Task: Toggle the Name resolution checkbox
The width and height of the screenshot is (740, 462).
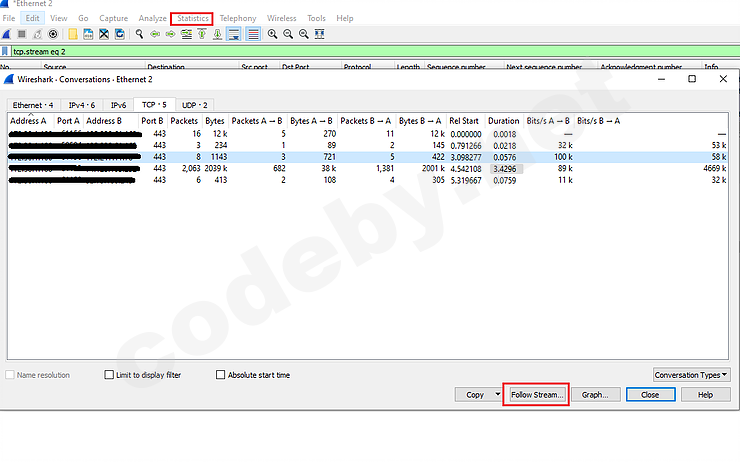Action: point(9,375)
